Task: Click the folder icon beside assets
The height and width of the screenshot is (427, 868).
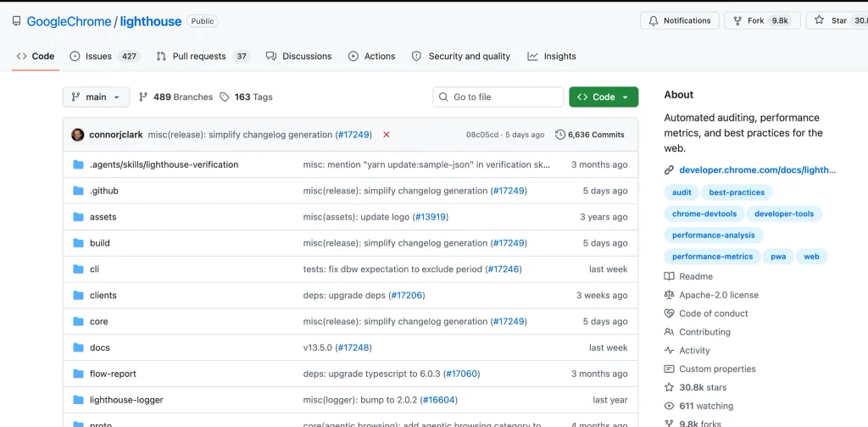Action: [x=78, y=217]
